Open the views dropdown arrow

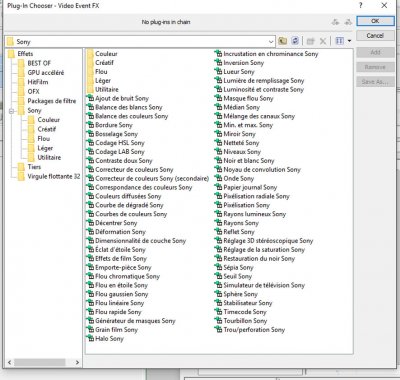click(349, 41)
